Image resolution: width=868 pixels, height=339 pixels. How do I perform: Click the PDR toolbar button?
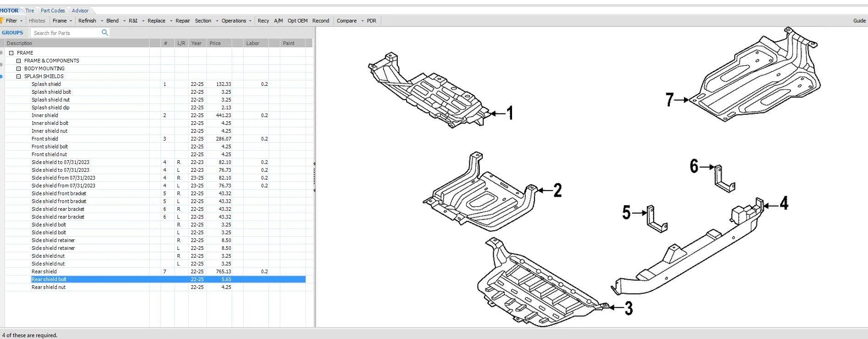[372, 21]
